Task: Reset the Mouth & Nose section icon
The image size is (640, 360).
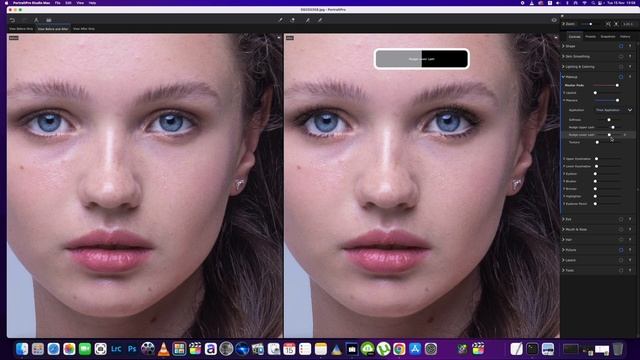Action: [x=630, y=229]
